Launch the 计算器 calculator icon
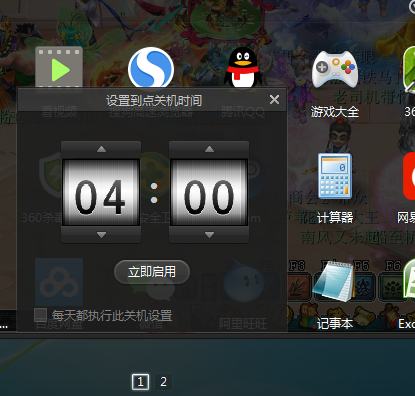415x396 pixels. 335,176
